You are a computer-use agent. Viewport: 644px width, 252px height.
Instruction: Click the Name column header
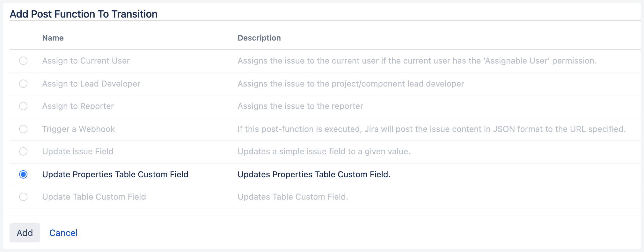(53, 38)
